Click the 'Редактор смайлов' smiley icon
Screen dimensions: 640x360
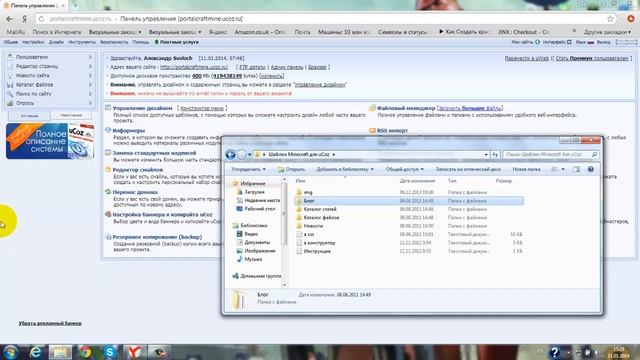(x=108, y=169)
